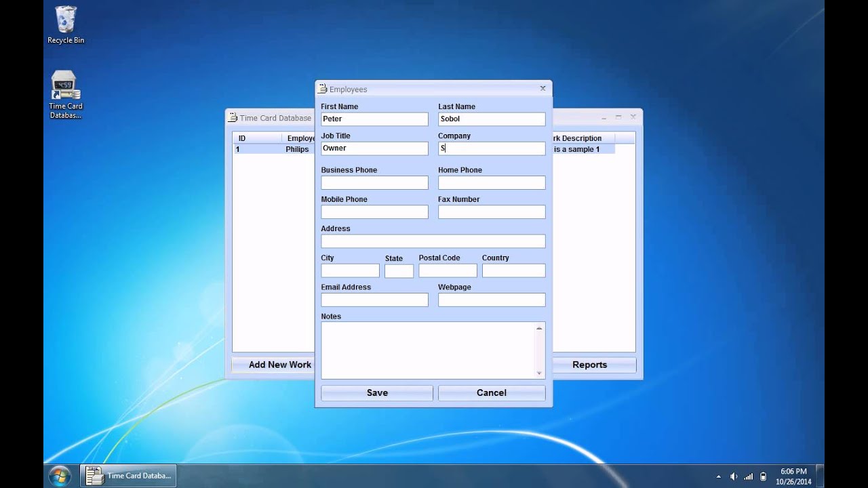Click the Employees dialog title icon
This screenshot has width=868, height=488.
[323, 89]
